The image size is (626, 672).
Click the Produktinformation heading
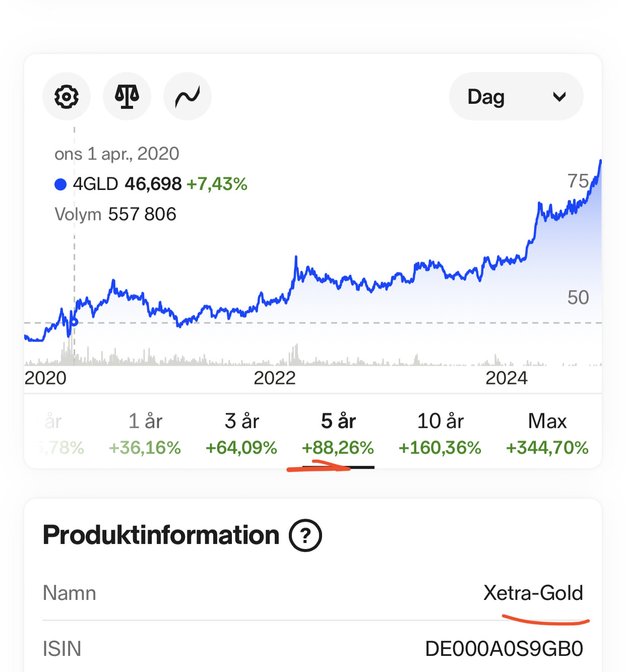click(161, 535)
